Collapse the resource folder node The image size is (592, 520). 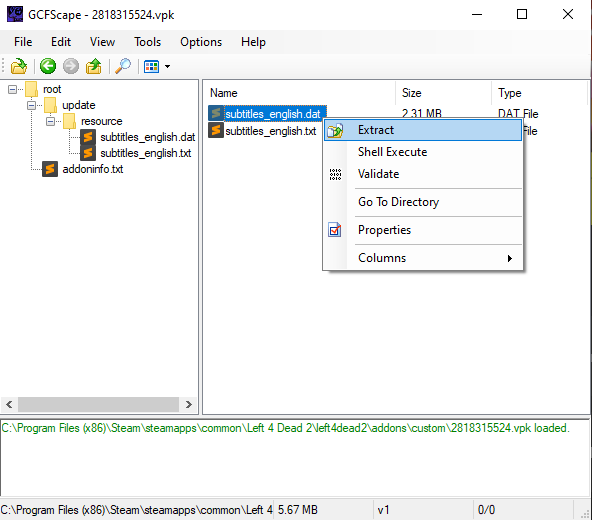coord(50,121)
